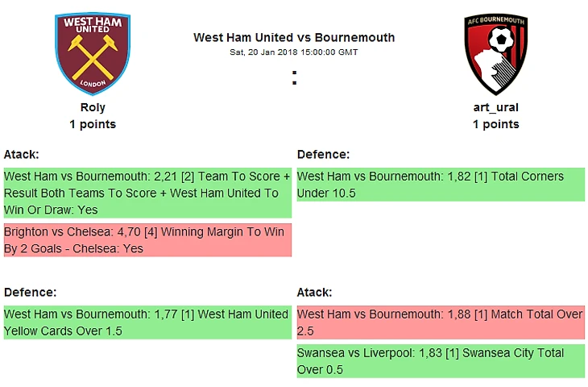Click the AFC Bournemouth crest
This screenshot has height=387, width=588.
tap(495, 54)
